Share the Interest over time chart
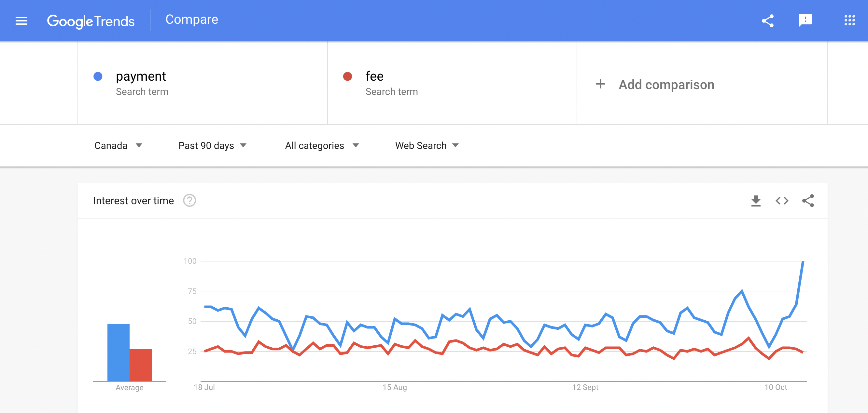Screen dimensions: 868x413 coord(808,201)
